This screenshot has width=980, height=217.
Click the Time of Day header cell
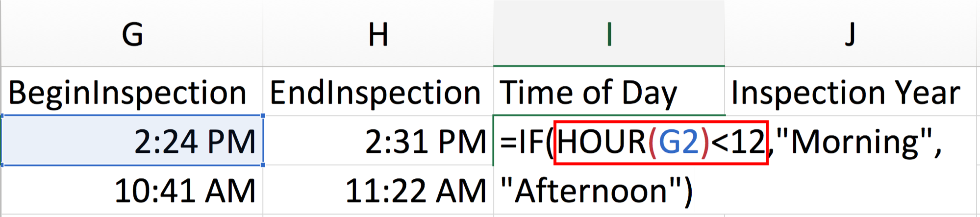click(609, 92)
